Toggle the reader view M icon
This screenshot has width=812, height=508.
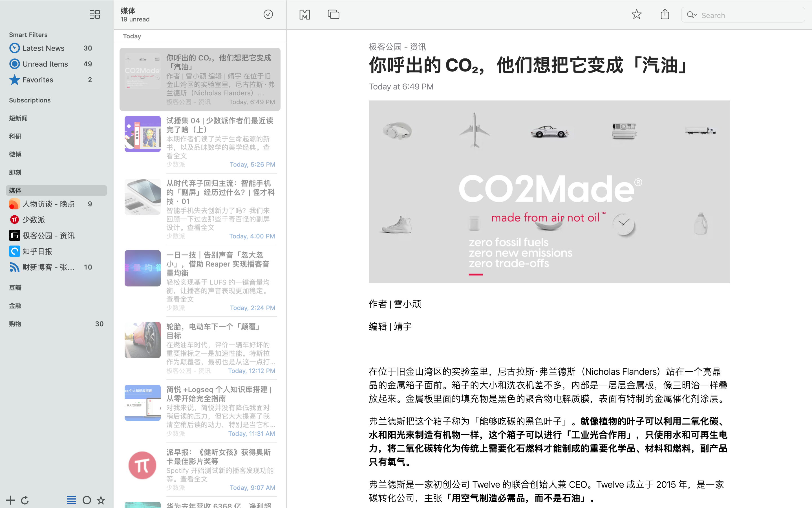(x=304, y=14)
